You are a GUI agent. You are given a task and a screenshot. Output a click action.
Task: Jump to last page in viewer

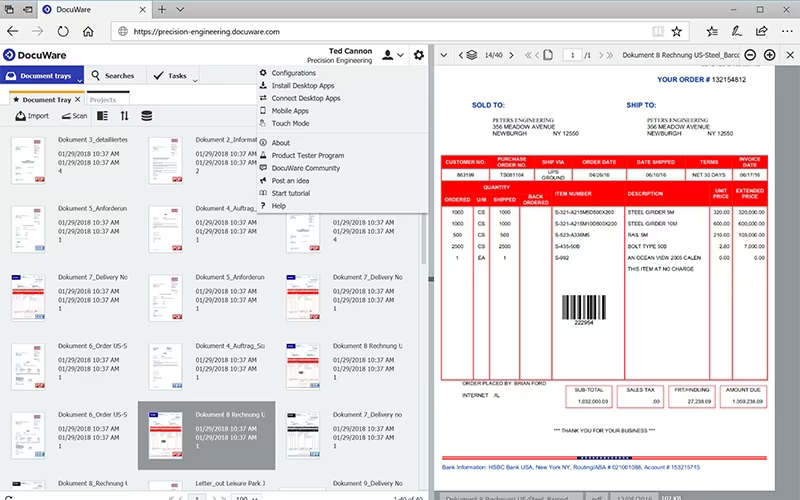[609, 55]
